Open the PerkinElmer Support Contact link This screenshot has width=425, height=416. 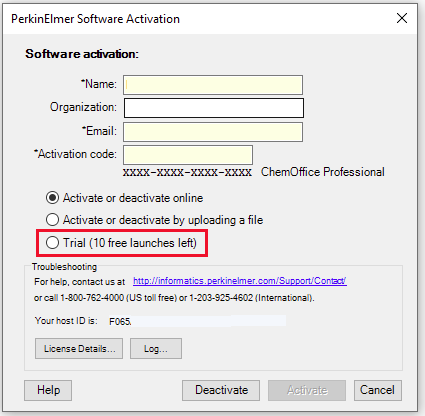coord(240,281)
